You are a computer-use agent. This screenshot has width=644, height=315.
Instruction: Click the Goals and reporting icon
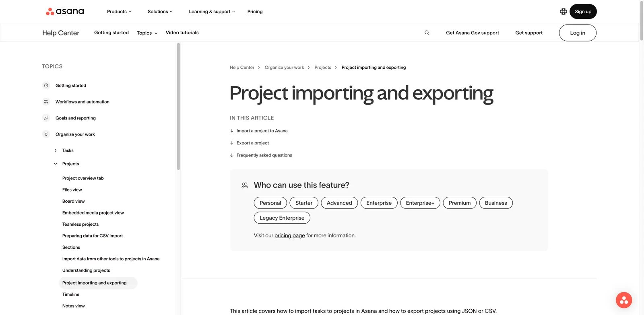46,118
